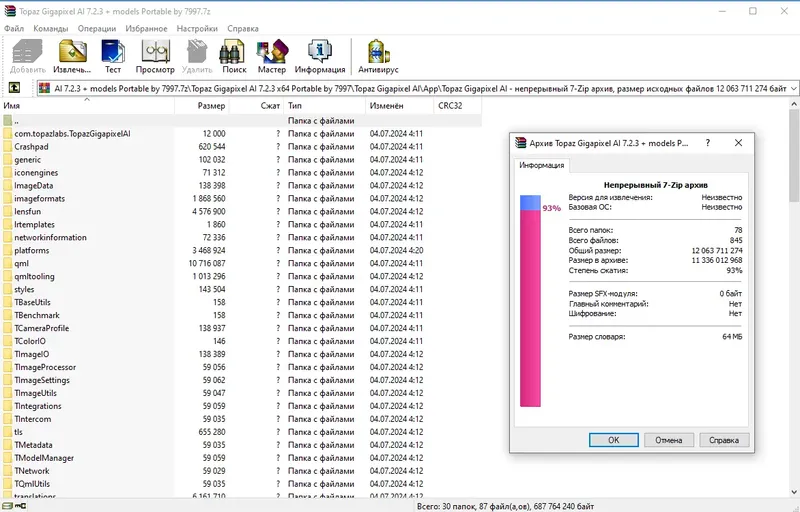The width and height of the screenshot is (800, 512).
Task: Click the folder icon of TBenchmark row
Action: [x=7, y=315]
